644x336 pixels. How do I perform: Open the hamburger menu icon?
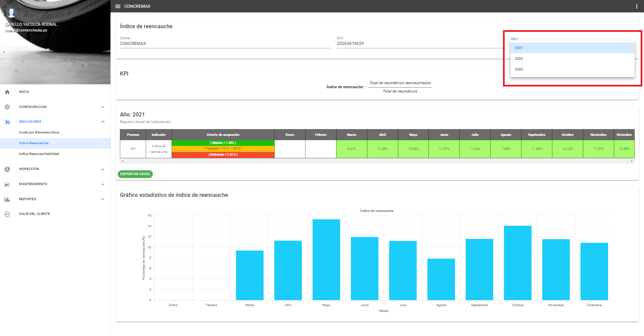[118, 6]
